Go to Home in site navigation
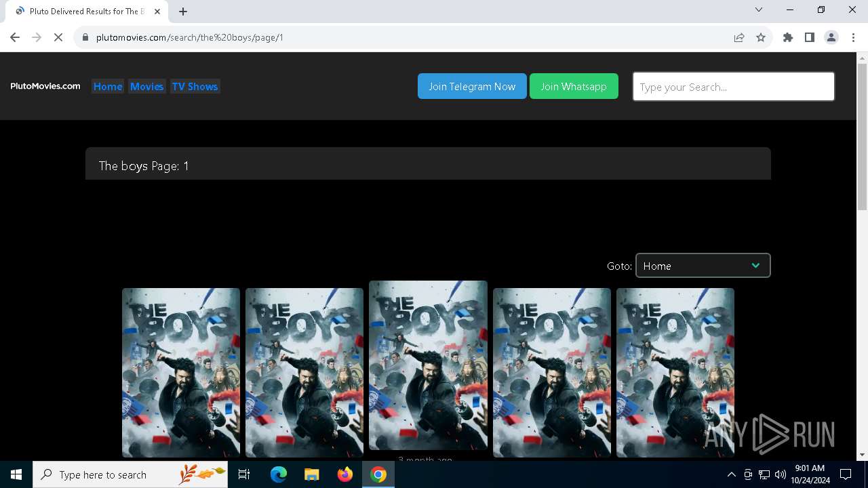 click(x=108, y=87)
